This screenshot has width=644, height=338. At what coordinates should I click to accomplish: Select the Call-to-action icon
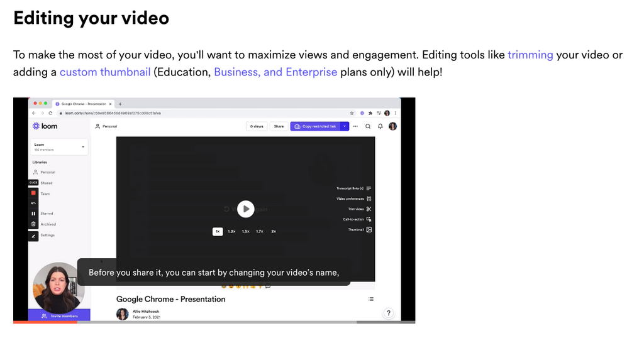(x=369, y=219)
